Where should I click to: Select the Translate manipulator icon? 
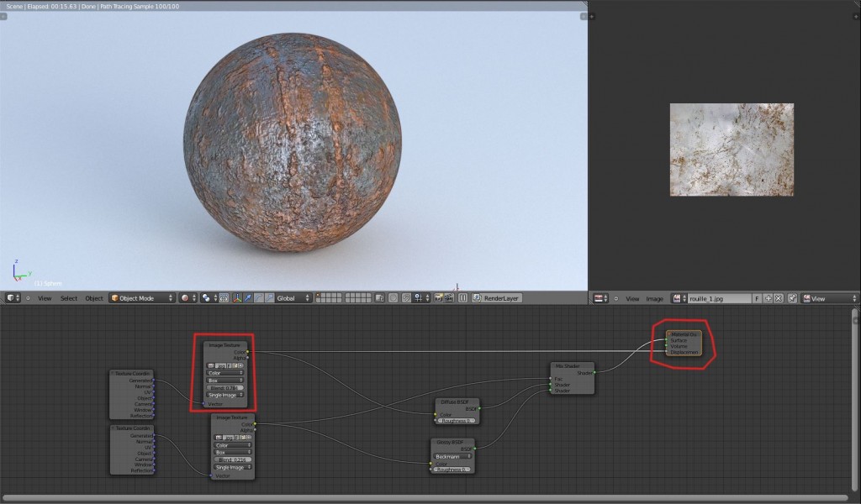coord(247,298)
